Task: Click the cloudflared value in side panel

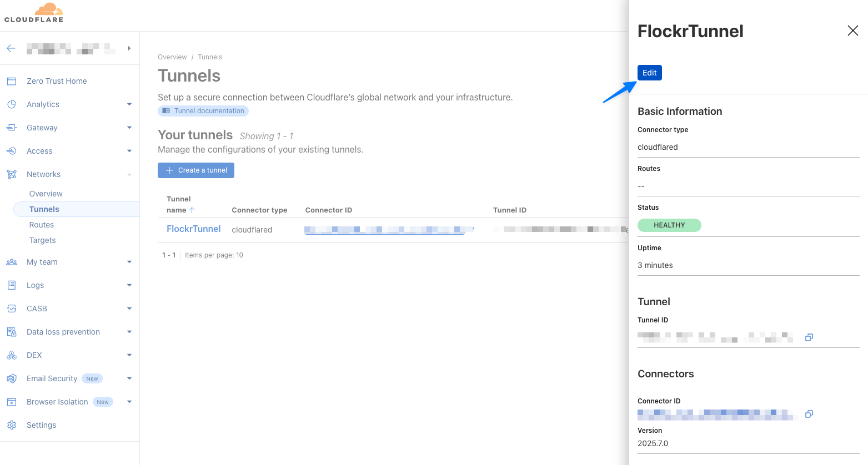Action: [658, 147]
